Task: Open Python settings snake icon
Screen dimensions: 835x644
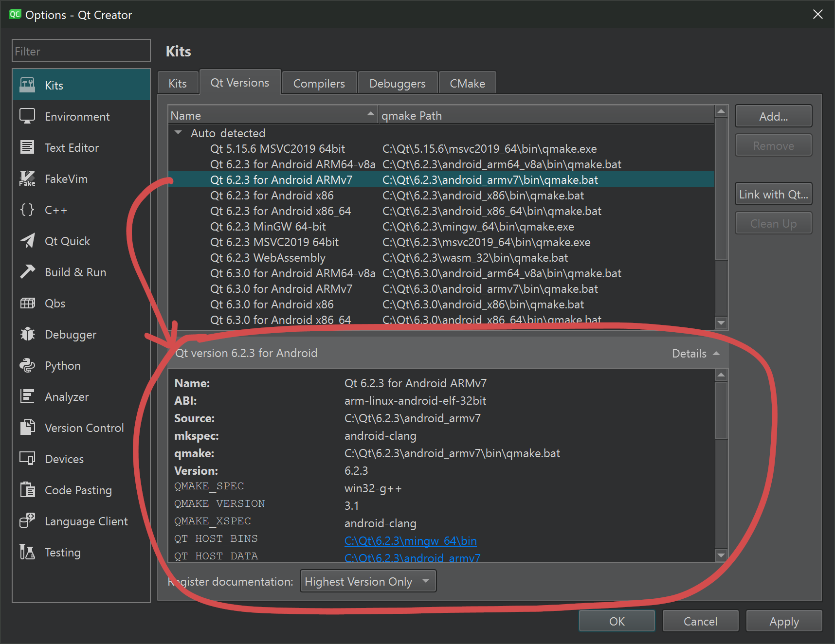Action: click(x=27, y=365)
